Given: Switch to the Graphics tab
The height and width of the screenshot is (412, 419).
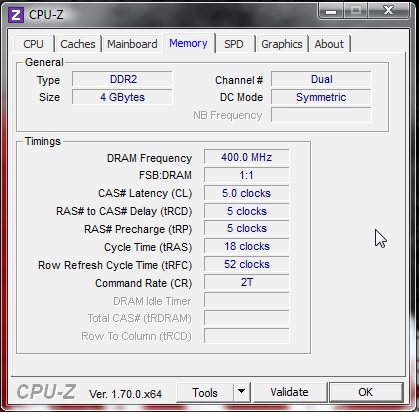Looking at the screenshot, I should pyautogui.click(x=282, y=44).
